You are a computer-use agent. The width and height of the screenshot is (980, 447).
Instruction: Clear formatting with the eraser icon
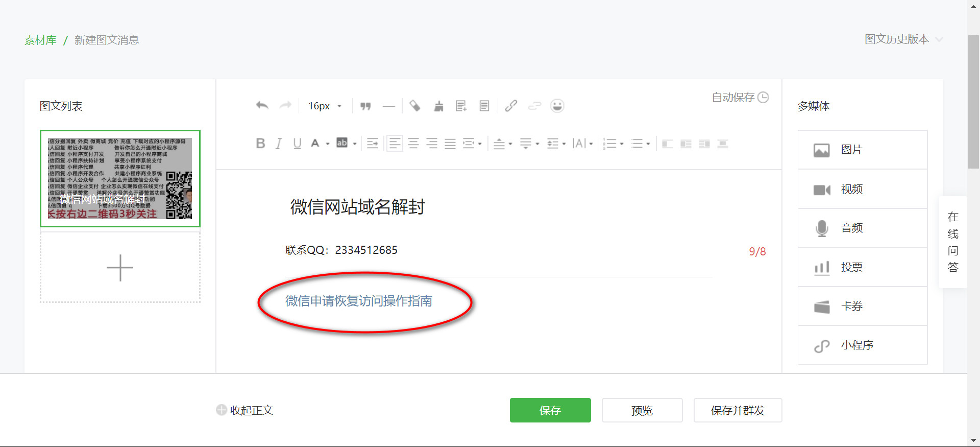[x=415, y=106]
